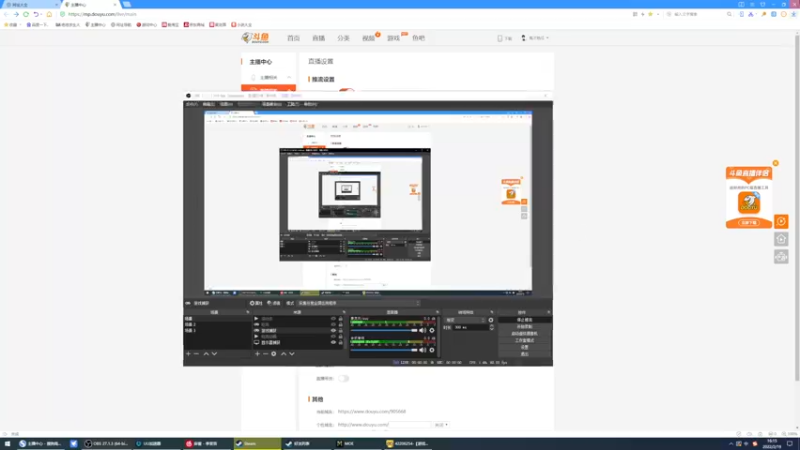The image size is (800, 450).
Task: Move source down with arrow icon
Action: 292,354
